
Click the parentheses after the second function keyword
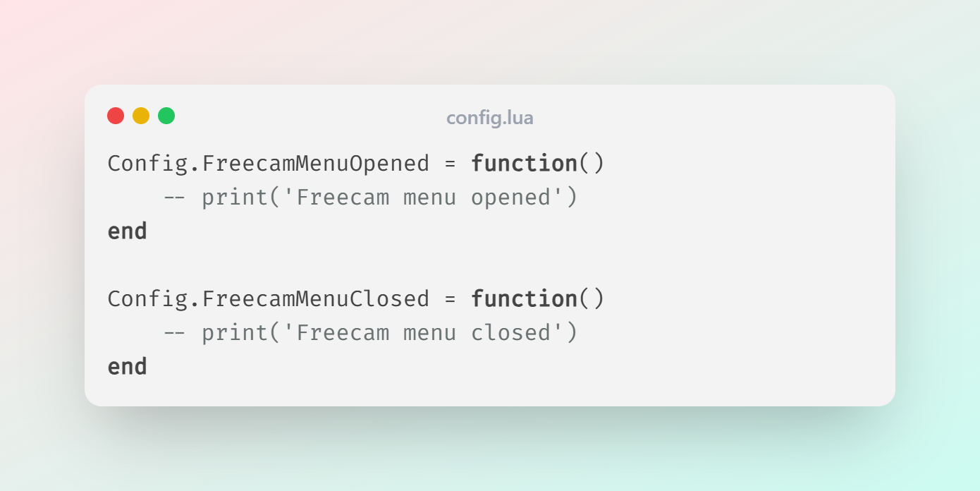(592, 299)
